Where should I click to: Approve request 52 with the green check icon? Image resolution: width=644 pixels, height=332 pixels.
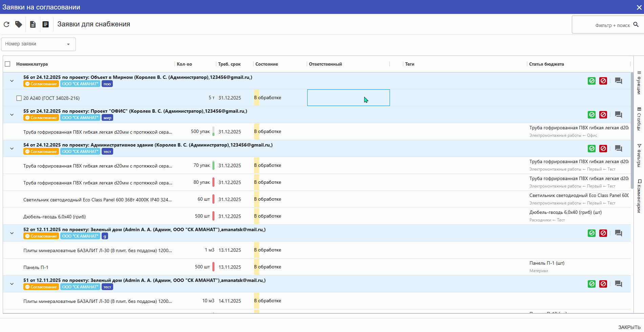coord(591,233)
